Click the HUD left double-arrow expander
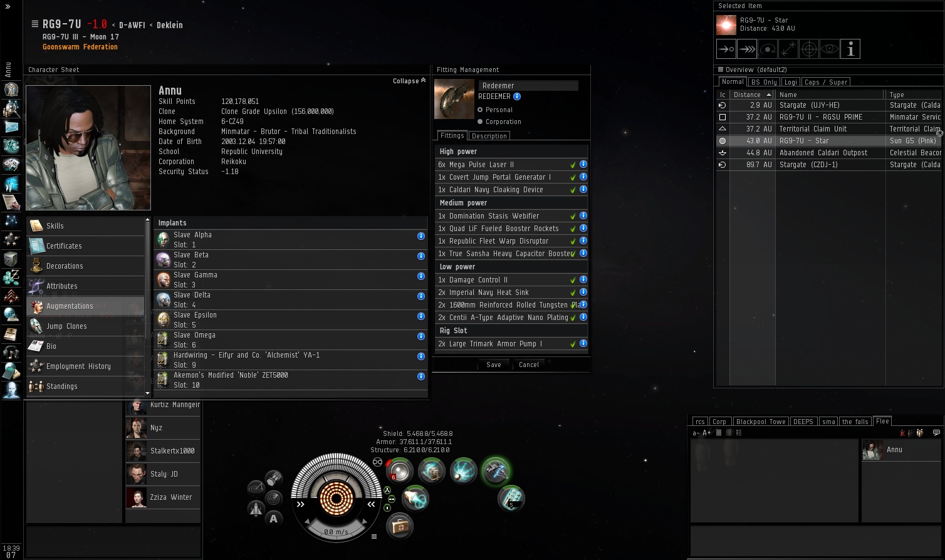Viewport: 945px width, 560px height. tap(301, 504)
